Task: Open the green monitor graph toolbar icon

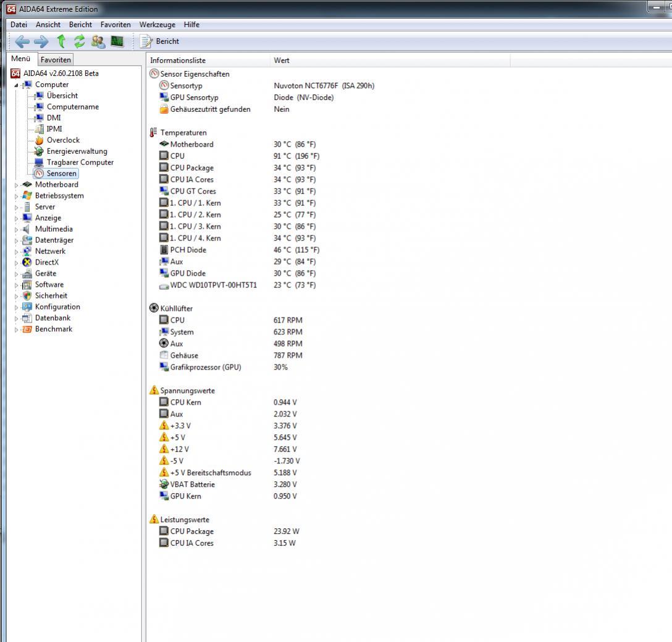Action: [117, 41]
